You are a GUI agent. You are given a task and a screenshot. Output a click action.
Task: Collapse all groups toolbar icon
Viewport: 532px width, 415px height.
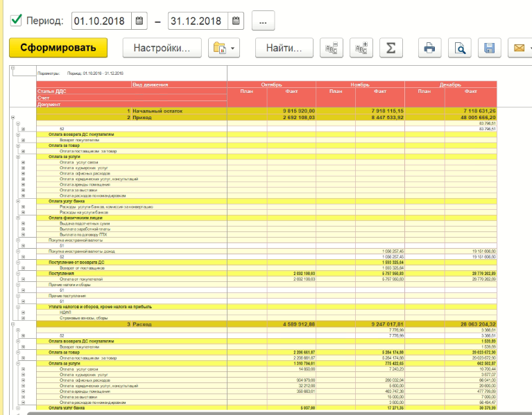point(331,48)
